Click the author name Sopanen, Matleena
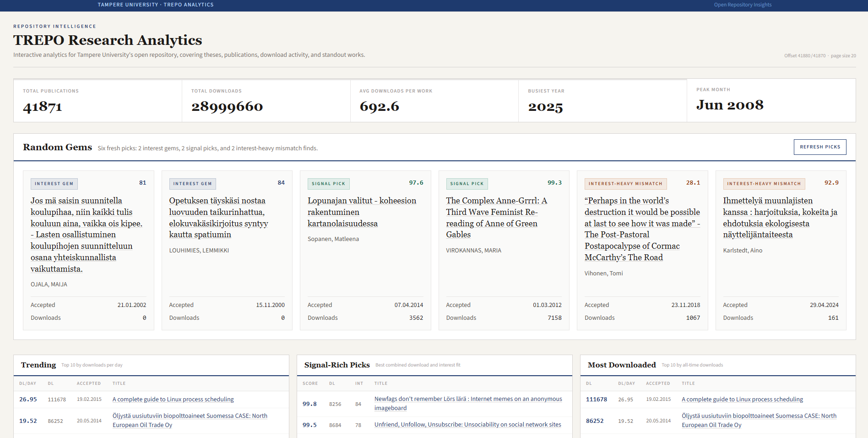This screenshot has height=438, width=868. pyautogui.click(x=333, y=239)
